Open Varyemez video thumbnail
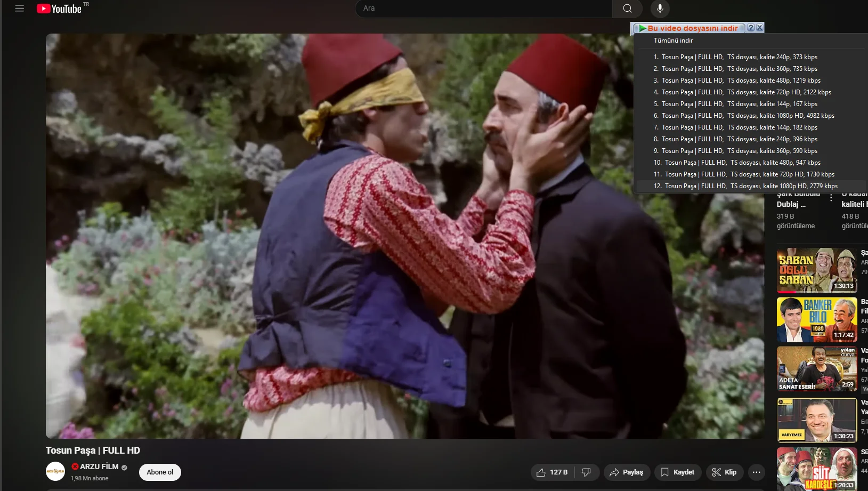868x491 pixels. (817, 420)
